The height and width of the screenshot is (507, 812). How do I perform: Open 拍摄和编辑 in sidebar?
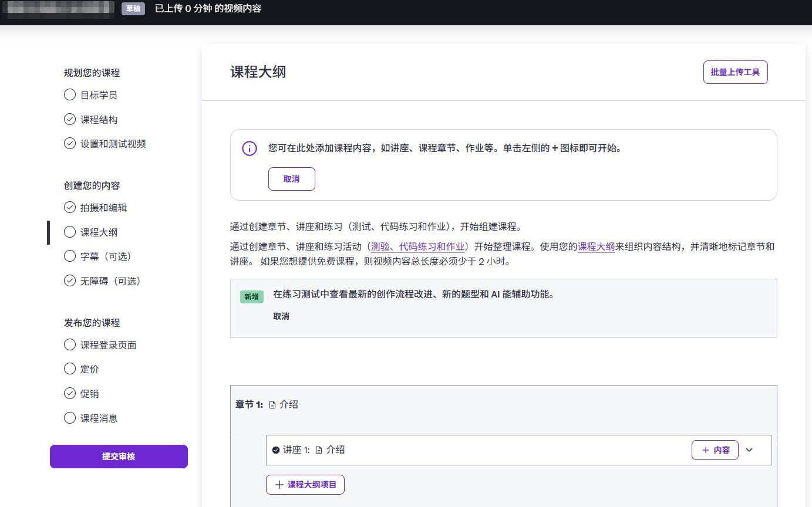(103, 208)
